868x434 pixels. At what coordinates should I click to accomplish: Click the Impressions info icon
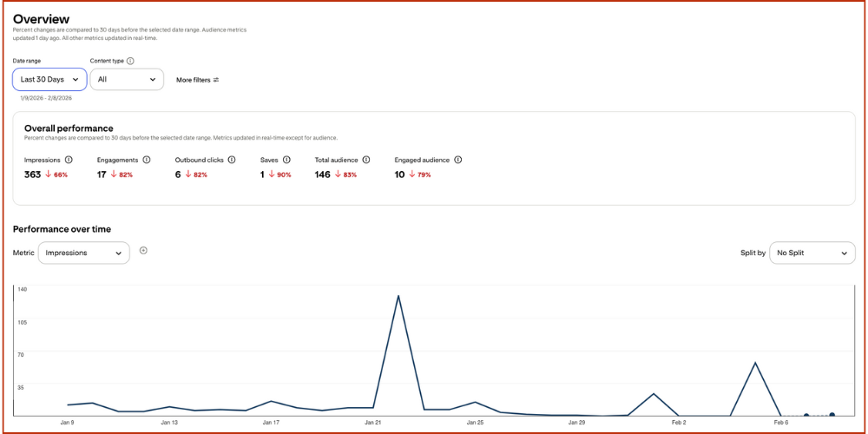coord(69,160)
